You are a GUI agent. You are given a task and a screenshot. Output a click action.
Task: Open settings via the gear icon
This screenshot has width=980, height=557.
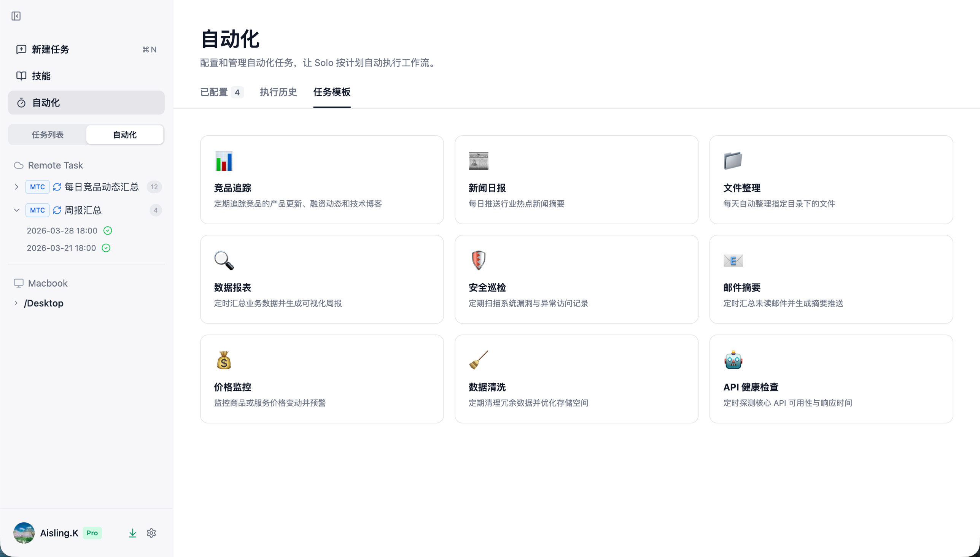click(x=151, y=533)
